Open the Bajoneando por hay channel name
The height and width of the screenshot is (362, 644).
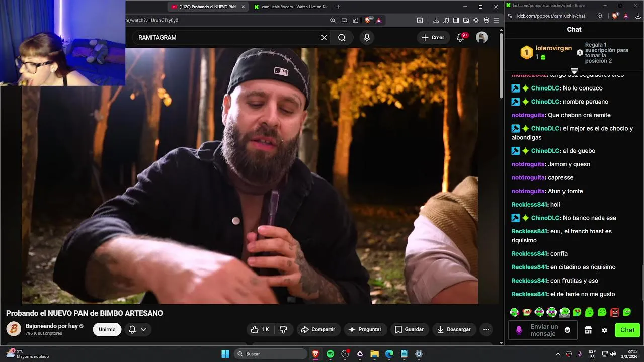(52, 326)
